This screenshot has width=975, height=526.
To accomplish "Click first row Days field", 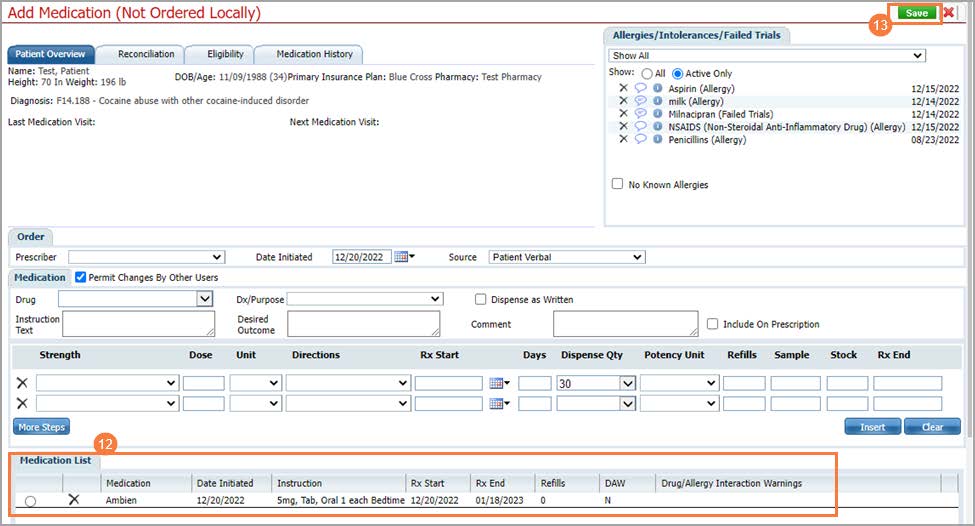I will click(535, 383).
